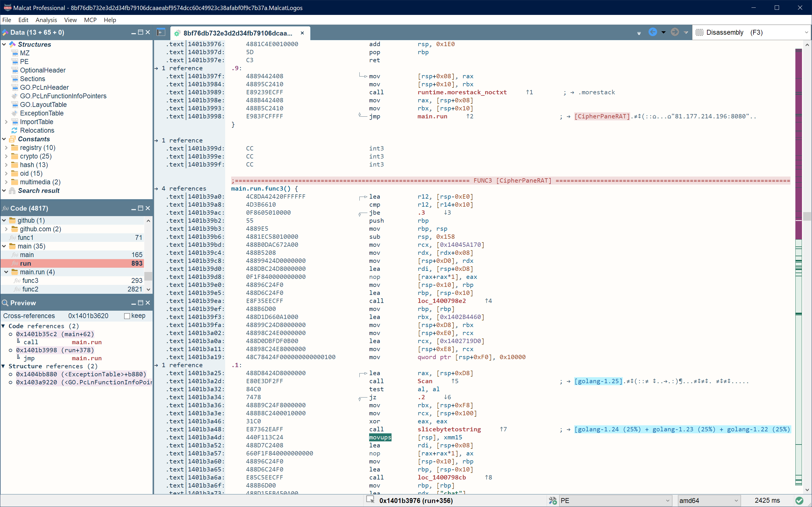The image size is (812, 507).
Task: Maximize the Preview panel
Action: [141, 303]
